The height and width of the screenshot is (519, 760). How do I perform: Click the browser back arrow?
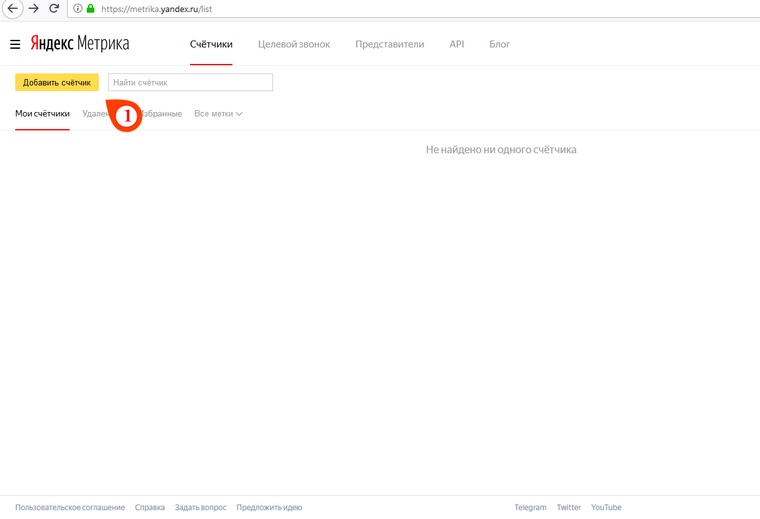(x=13, y=9)
